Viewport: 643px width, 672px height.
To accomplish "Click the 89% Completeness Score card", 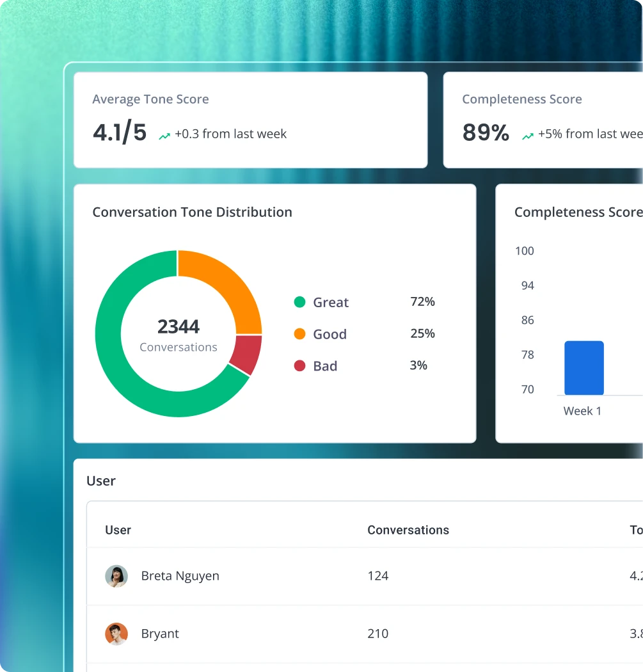I will (543, 120).
